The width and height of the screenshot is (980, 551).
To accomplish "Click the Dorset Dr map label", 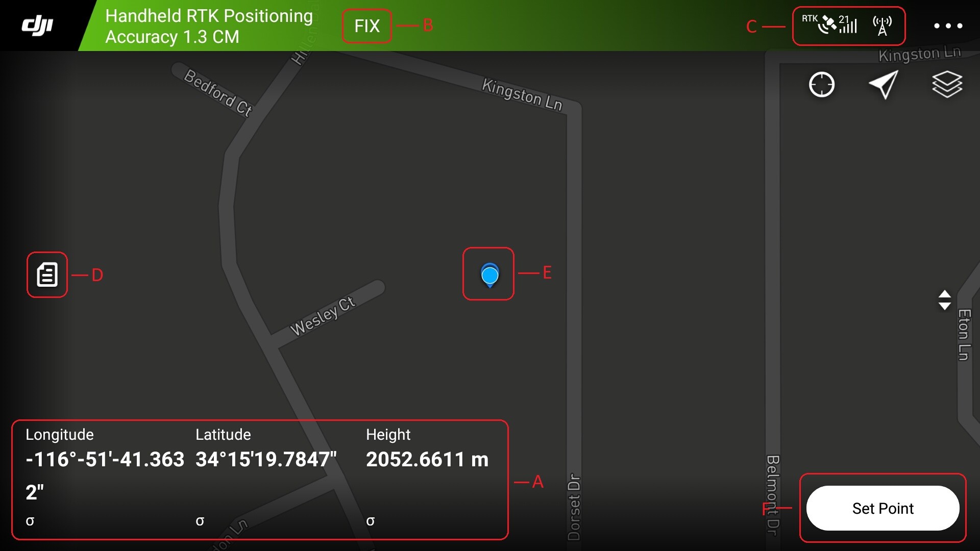I will [x=574, y=507].
